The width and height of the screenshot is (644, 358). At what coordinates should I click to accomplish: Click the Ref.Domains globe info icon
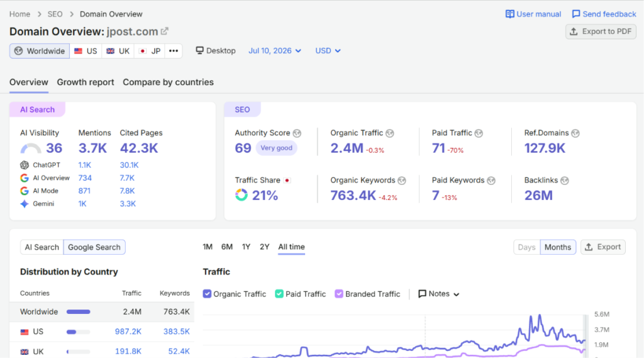[x=575, y=133]
